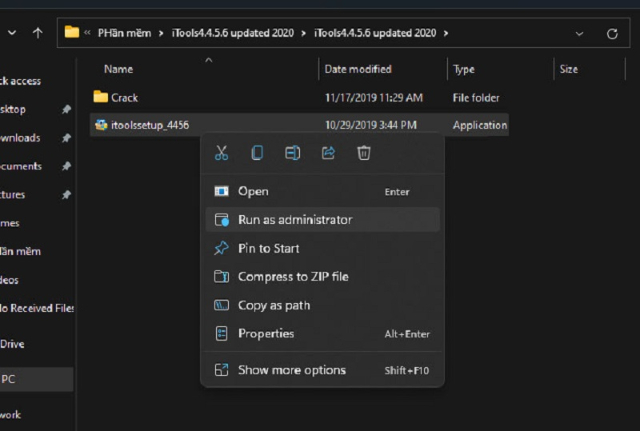Viewport: 640px width, 431px height.
Task: Open Network in the sidebar
Action: click(x=11, y=415)
